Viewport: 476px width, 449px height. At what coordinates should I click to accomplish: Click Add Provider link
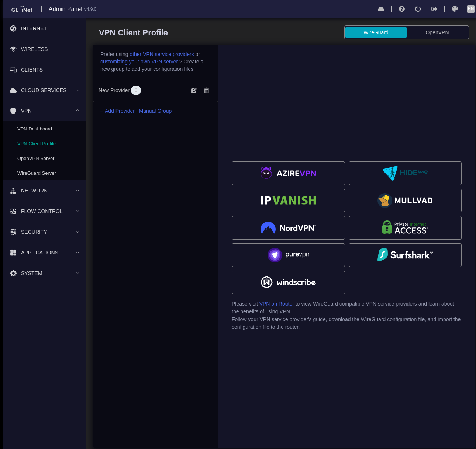pos(120,111)
